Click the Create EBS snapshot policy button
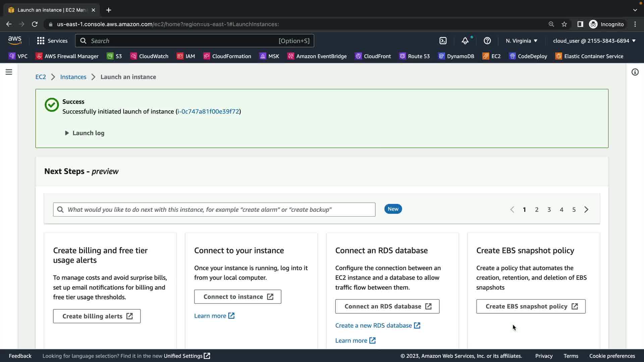This screenshot has height=362, width=644. (531, 306)
